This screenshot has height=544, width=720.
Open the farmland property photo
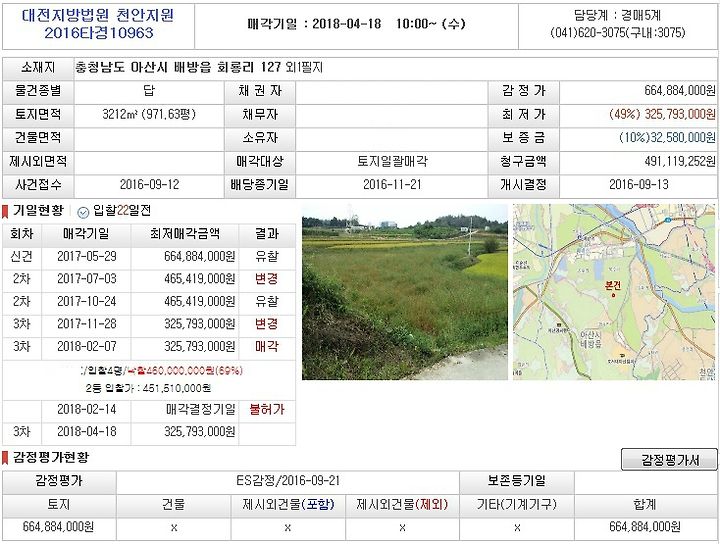pyautogui.click(x=405, y=292)
